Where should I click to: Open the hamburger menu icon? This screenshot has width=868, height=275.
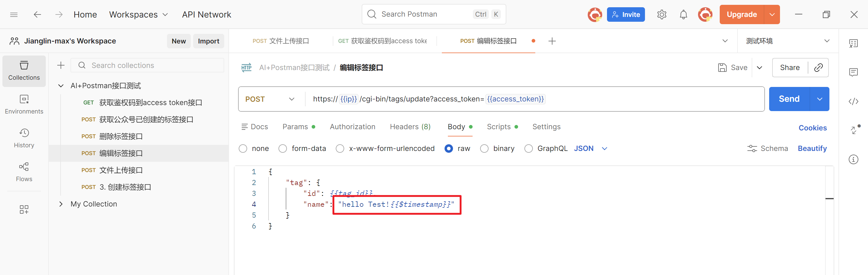tap(14, 14)
